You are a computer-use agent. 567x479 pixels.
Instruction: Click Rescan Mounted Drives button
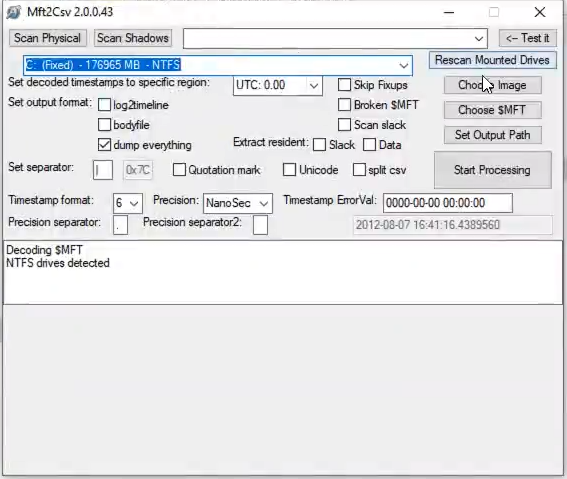click(x=493, y=60)
